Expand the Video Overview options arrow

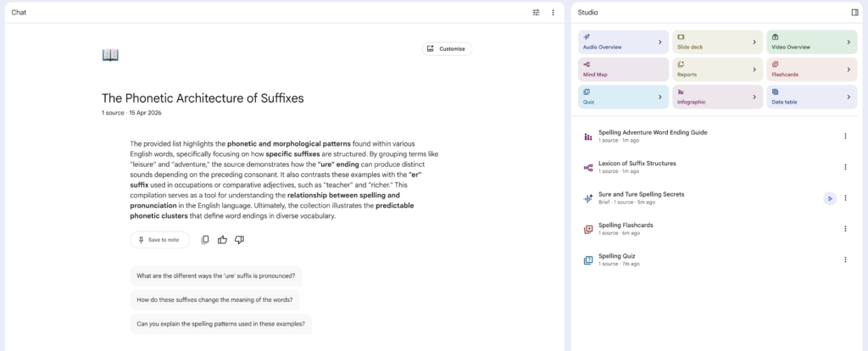click(848, 42)
